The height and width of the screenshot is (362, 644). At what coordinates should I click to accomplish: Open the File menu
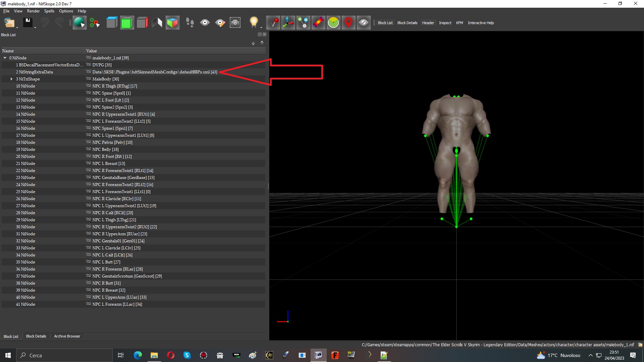click(6, 11)
